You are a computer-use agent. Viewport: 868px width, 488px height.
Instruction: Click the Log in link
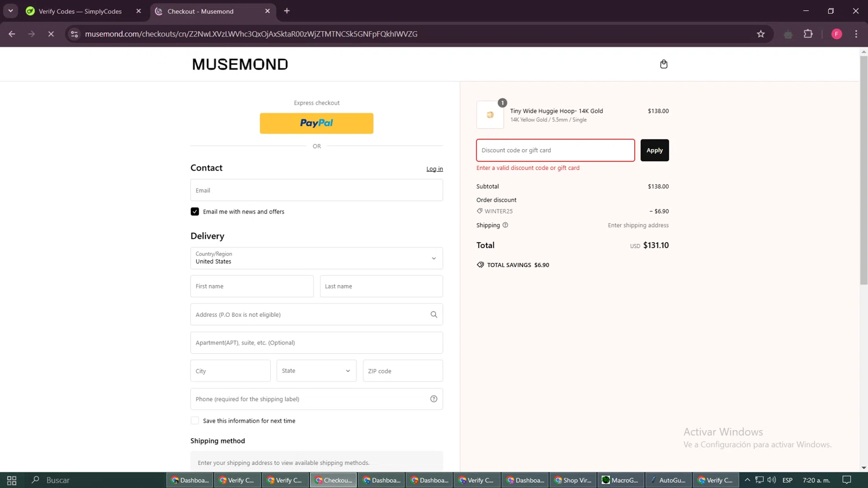(435, 169)
